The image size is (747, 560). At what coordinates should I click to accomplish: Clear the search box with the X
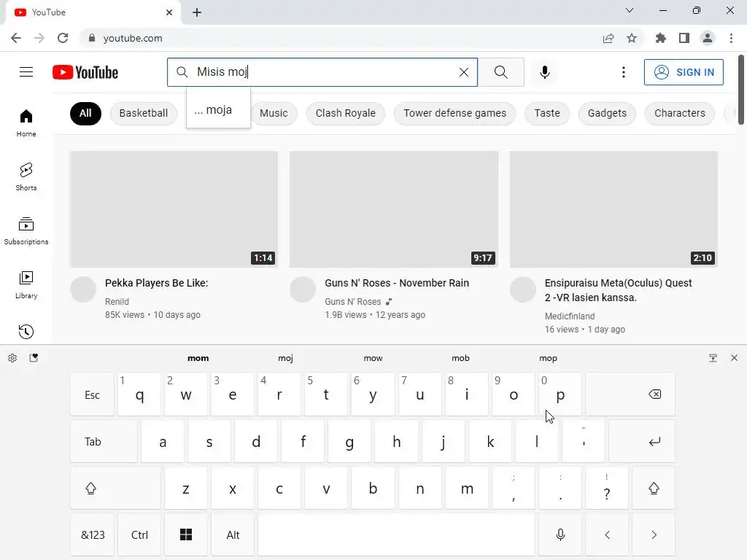point(463,72)
